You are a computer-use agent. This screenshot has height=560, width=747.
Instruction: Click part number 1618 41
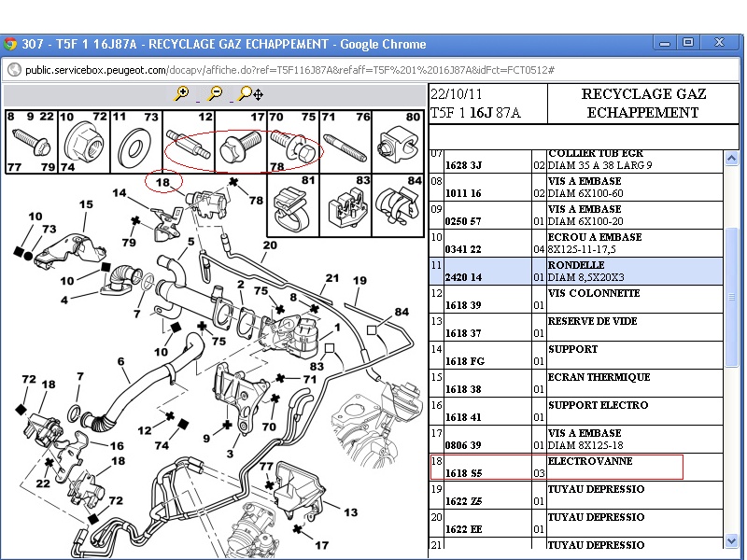pos(463,417)
